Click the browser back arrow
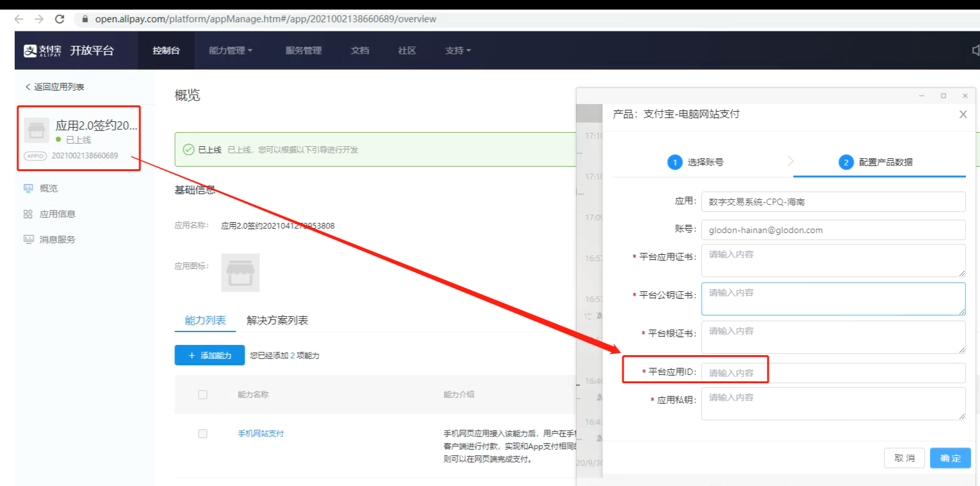The image size is (980, 486). [x=19, y=19]
